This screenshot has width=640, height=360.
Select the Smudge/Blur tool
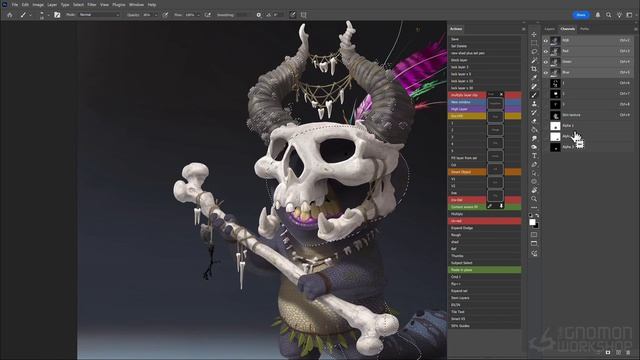pyautogui.click(x=534, y=138)
